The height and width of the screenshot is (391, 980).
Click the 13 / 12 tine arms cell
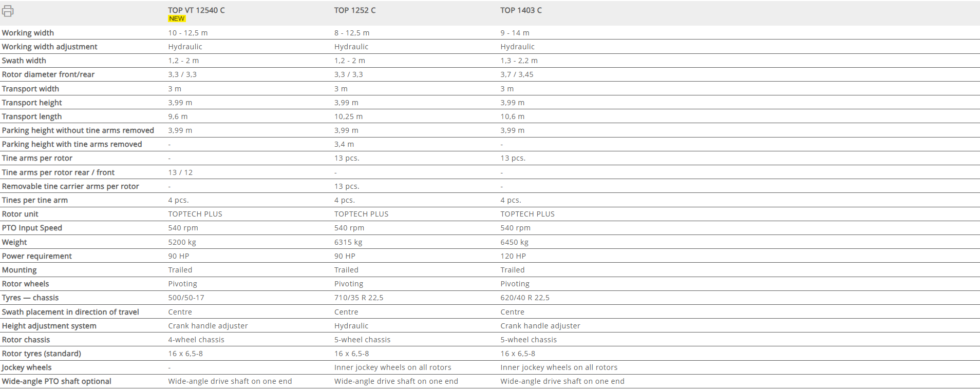180,172
